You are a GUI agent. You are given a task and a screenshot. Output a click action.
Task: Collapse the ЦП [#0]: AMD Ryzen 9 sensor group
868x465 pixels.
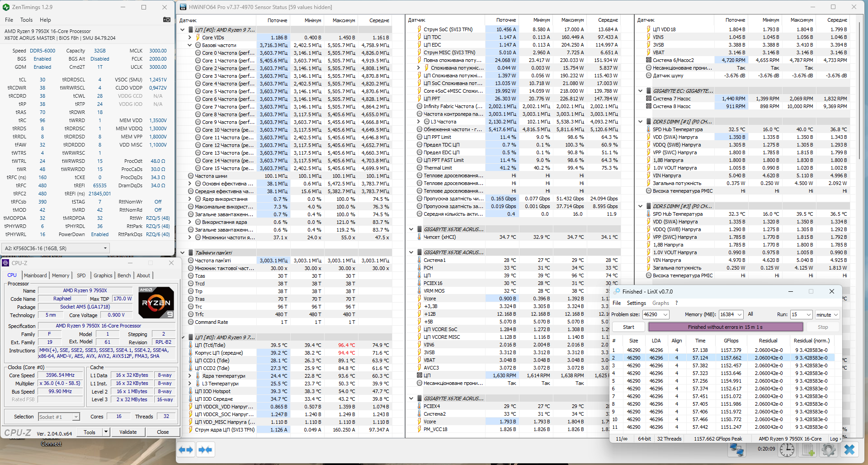tap(182, 30)
